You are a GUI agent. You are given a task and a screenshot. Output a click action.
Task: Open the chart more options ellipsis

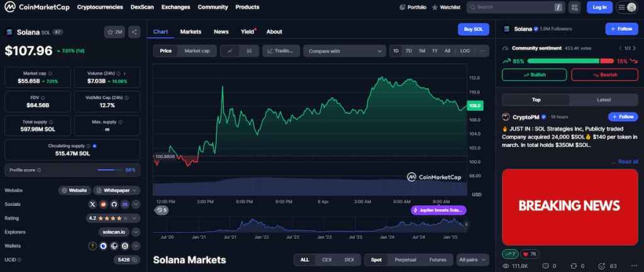pyautogui.click(x=482, y=51)
